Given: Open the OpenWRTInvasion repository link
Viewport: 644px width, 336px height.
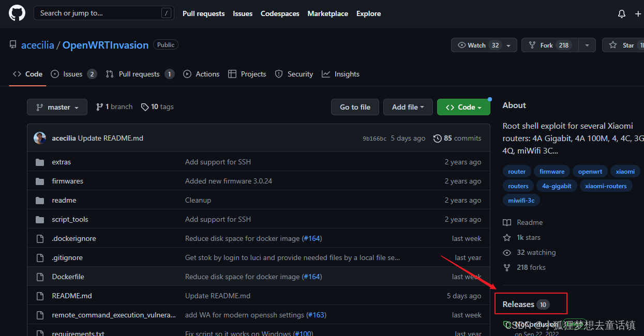Looking at the screenshot, I should coord(106,45).
